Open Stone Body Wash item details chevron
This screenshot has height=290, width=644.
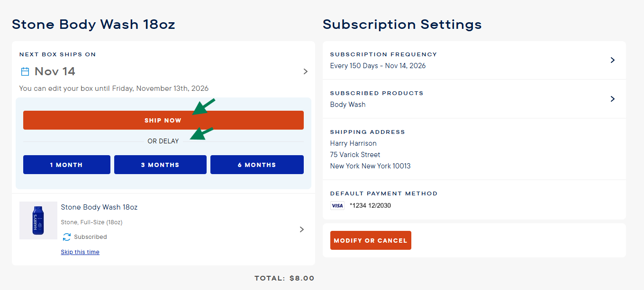point(302,229)
